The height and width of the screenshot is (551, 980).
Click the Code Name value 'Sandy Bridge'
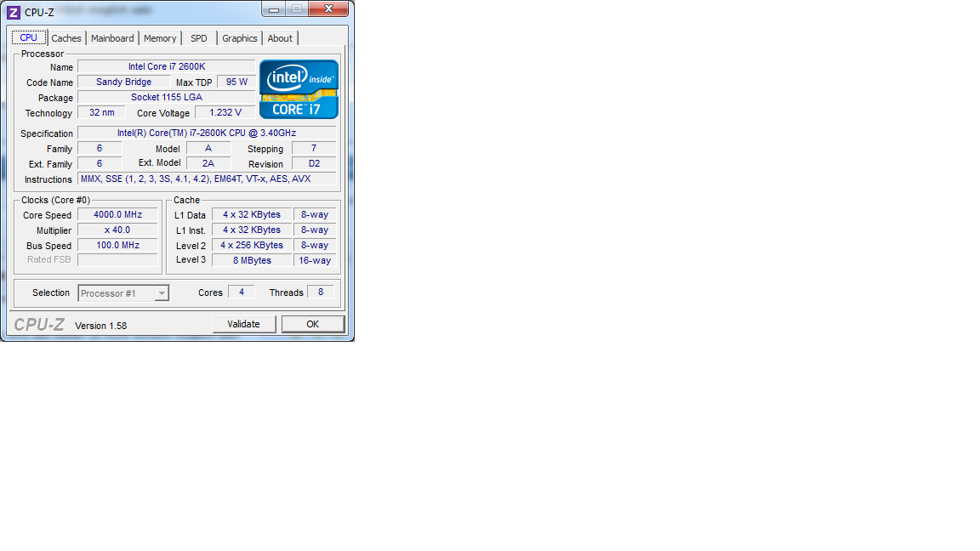[123, 82]
